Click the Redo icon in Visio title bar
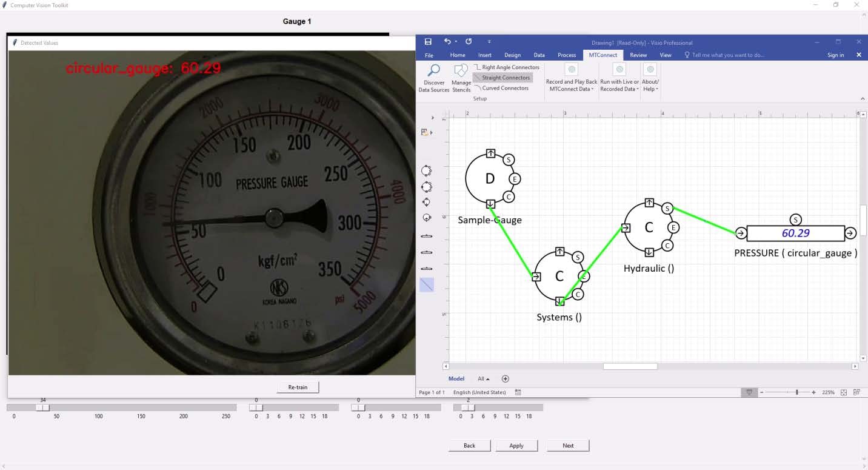This screenshot has height=470, width=868. pyautogui.click(x=469, y=42)
